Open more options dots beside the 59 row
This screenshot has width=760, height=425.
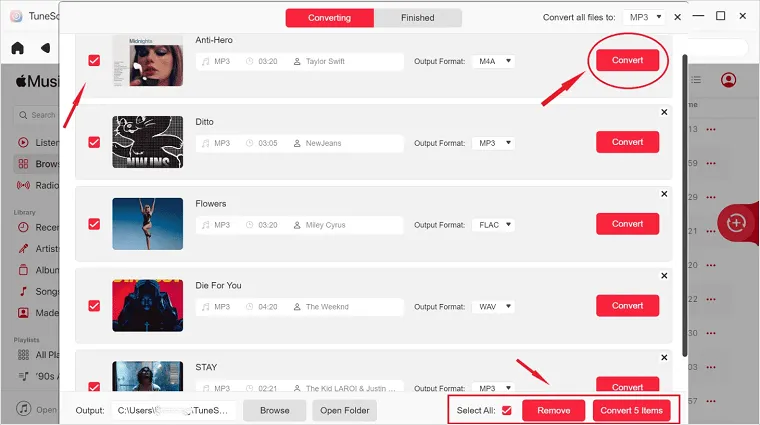(x=711, y=163)
